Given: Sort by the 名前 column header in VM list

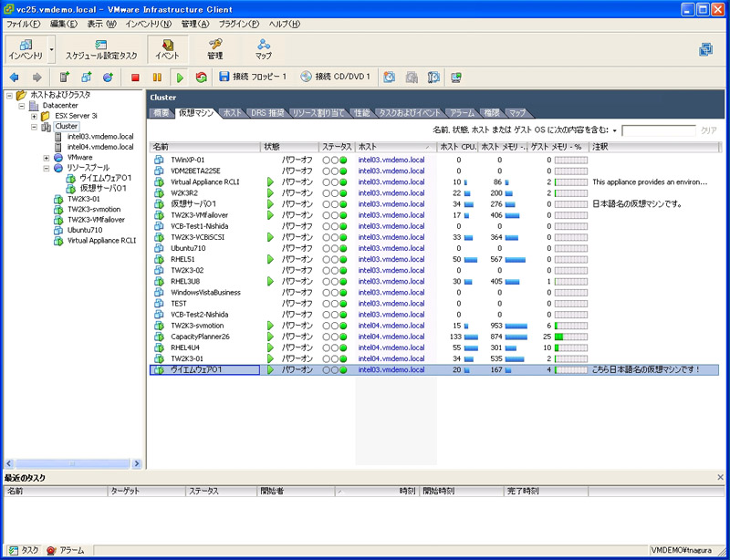Looking at the screenshot, I should (204, 147).
